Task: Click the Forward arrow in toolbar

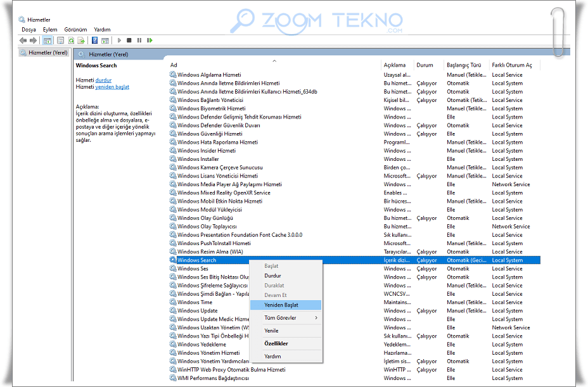Action: [34, 40]
